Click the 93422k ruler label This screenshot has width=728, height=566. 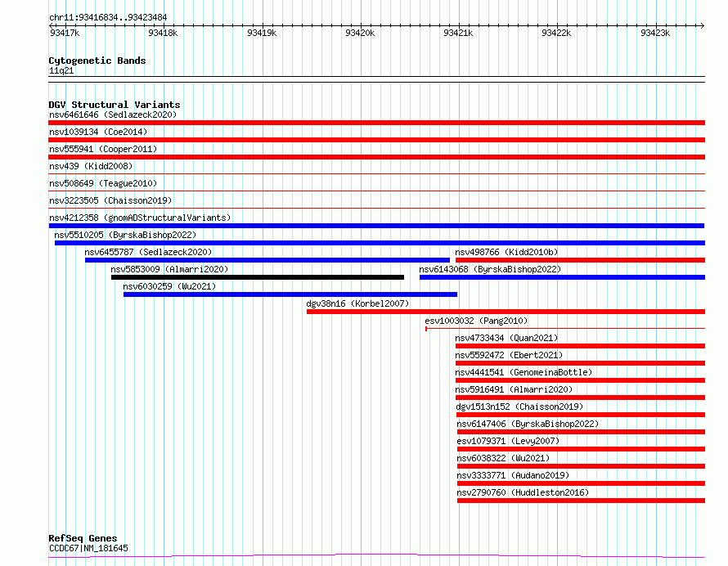click(556, 33)
